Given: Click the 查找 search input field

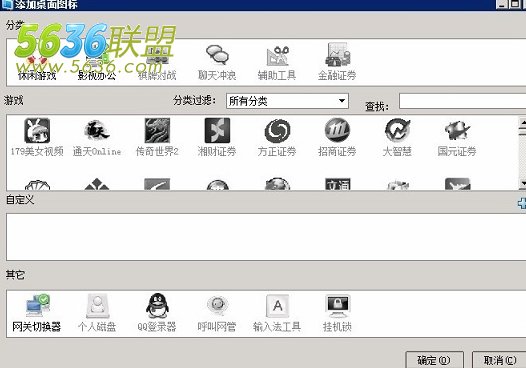Looking at the screenshot, I should coord(463,101).
